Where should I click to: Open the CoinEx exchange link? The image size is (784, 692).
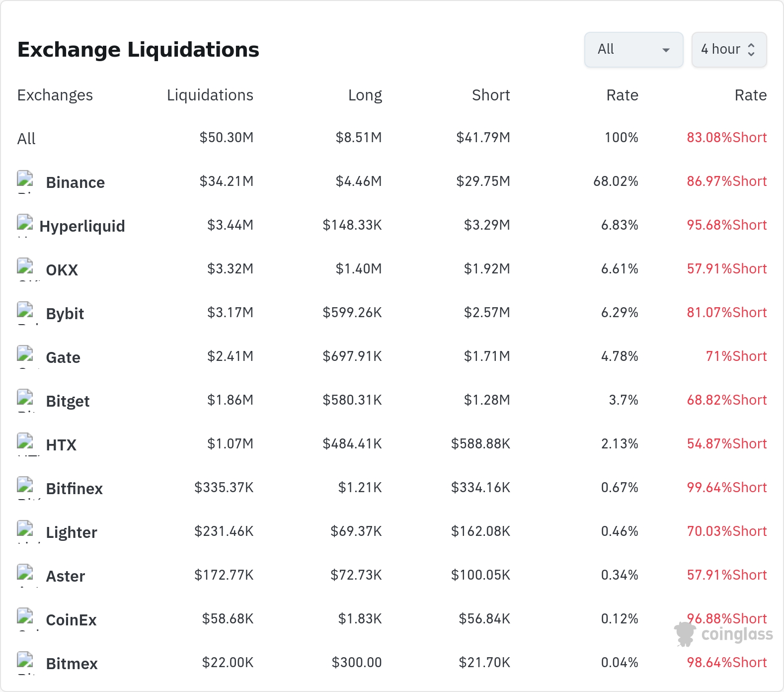coord(71,620)
